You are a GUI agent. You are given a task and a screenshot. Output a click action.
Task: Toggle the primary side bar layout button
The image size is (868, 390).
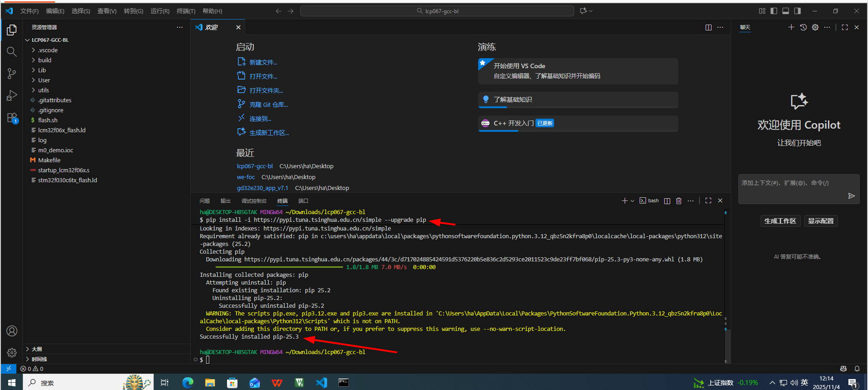774,11
